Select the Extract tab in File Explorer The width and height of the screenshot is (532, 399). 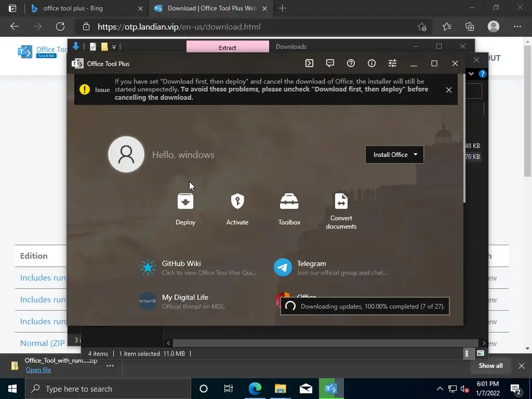(x=228, y=47)
